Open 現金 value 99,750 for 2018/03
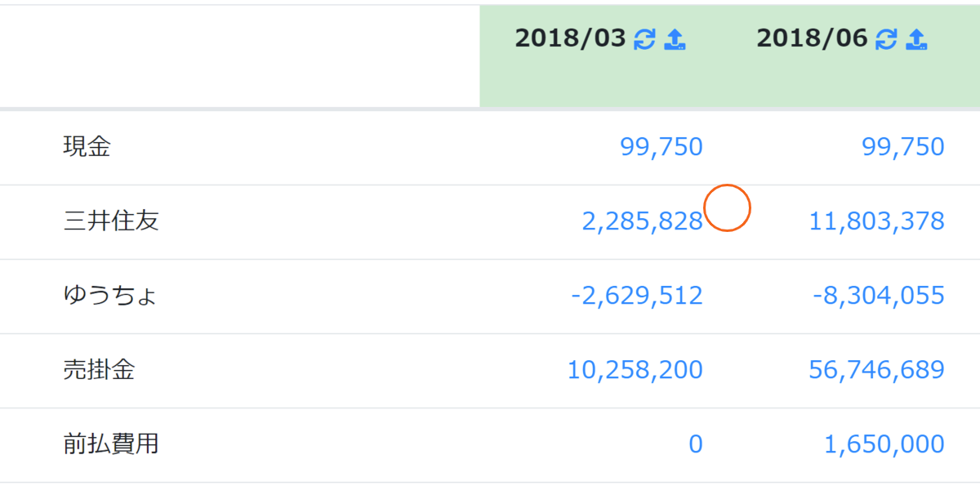This screenshot has width=980, height=486. (x=661, y=147)
